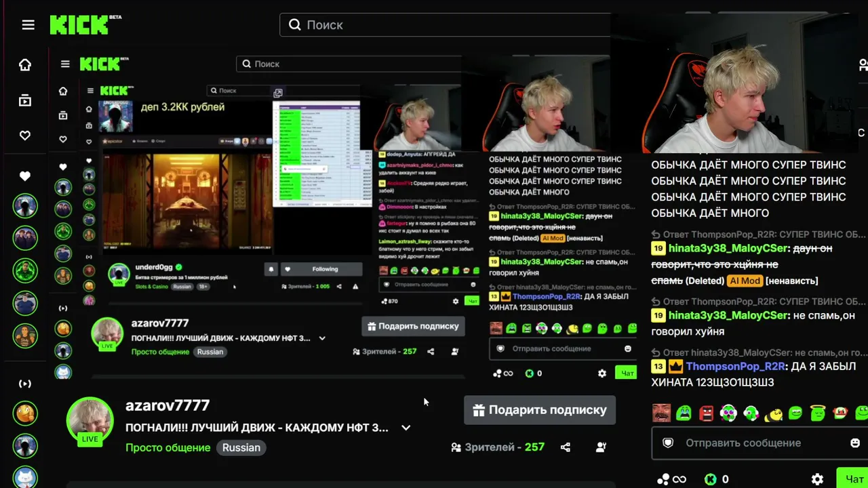Select the Russian tag in the middle nested view
Screen dimensions: 868x488
coord(210,352)
